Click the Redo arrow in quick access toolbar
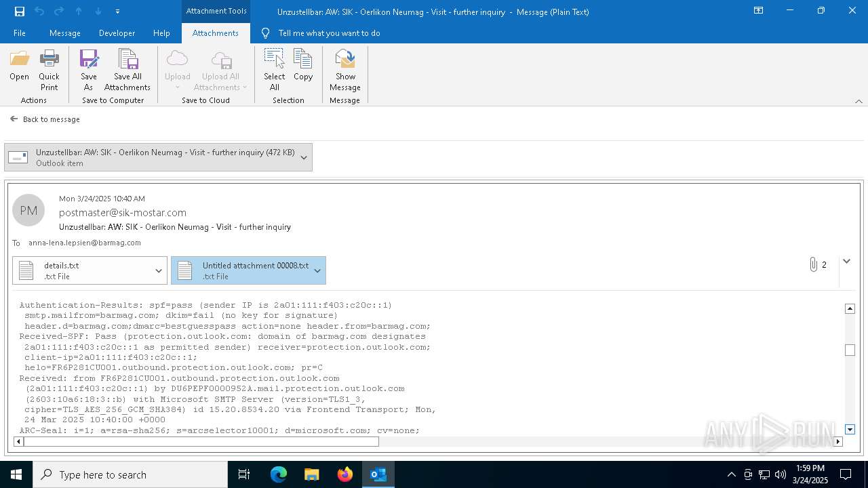The height and width of the screenshot is (488, 868). click(x=59, y=12)
